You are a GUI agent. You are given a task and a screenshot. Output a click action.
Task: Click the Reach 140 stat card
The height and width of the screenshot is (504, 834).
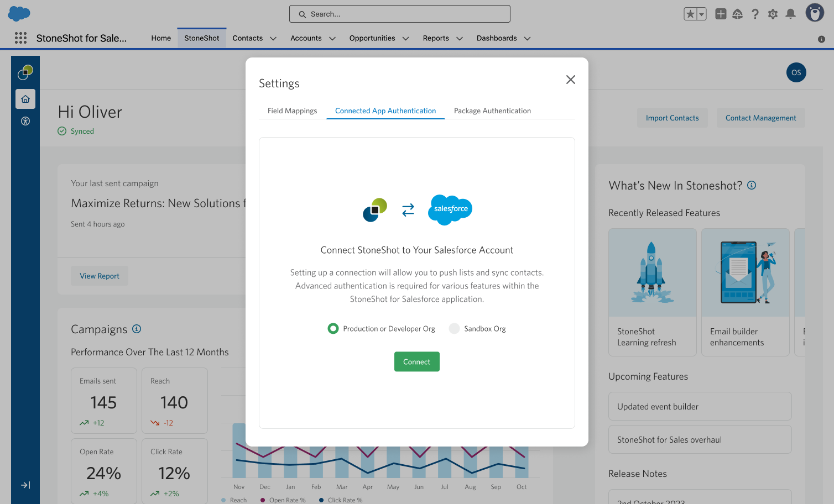[x=175, y=401]
